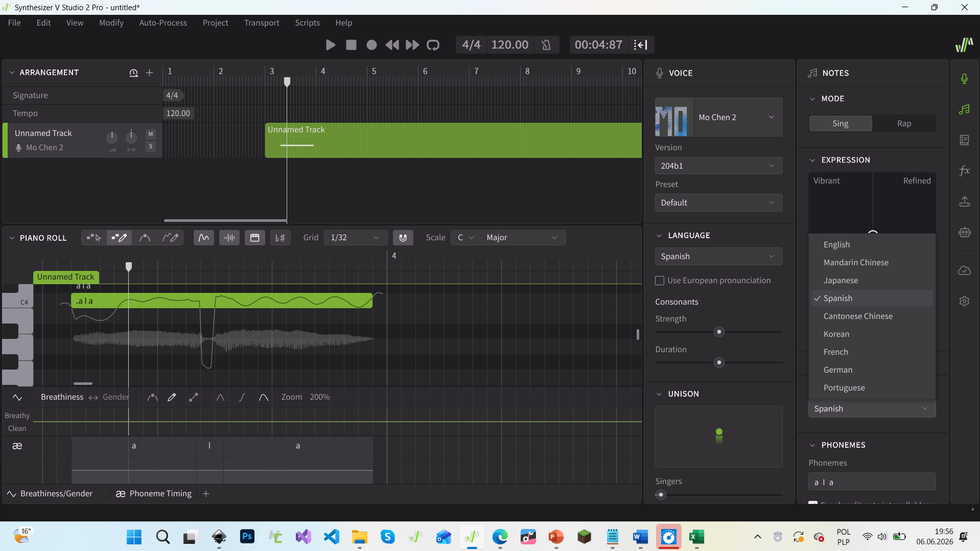The width and height of the screenshot is (980, 551).
Task: Toggle the metronome icon
Action: click(546, 45)
